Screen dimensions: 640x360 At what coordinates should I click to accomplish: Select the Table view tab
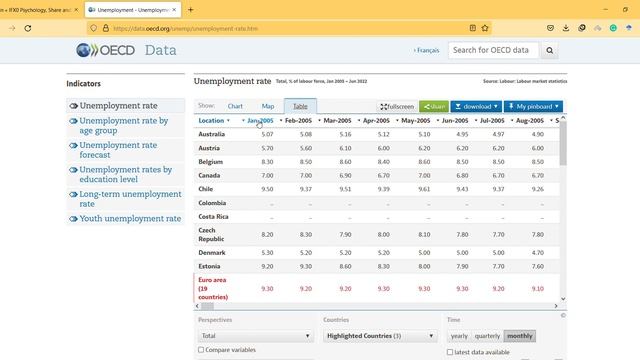coord(300,106)
